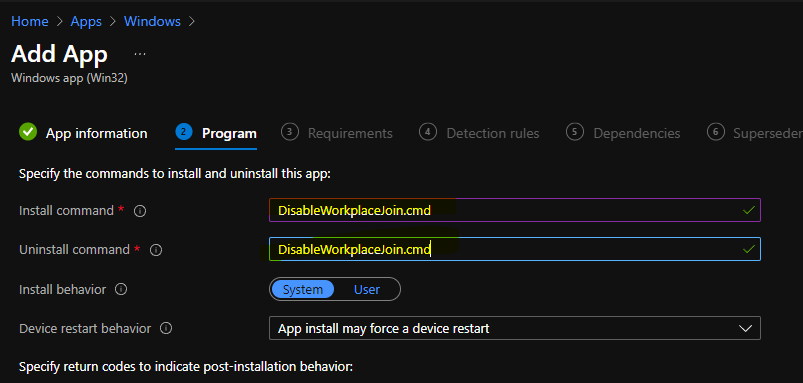The image size is (803, 383).
Task: Open Detection rules step
Action: tap(493, 134)
